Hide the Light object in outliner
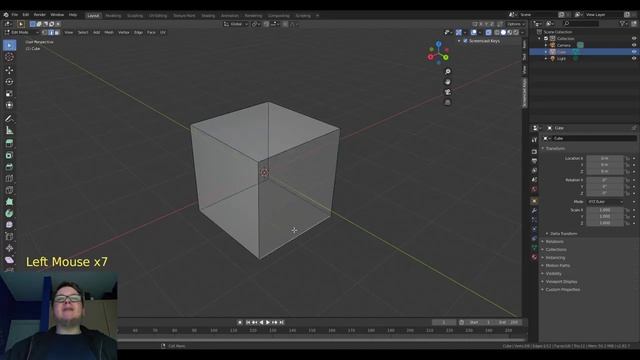 [634, 58]
